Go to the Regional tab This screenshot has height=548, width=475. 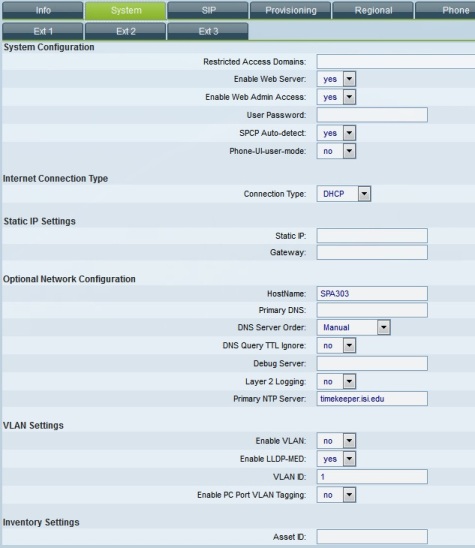coord(373,10)
